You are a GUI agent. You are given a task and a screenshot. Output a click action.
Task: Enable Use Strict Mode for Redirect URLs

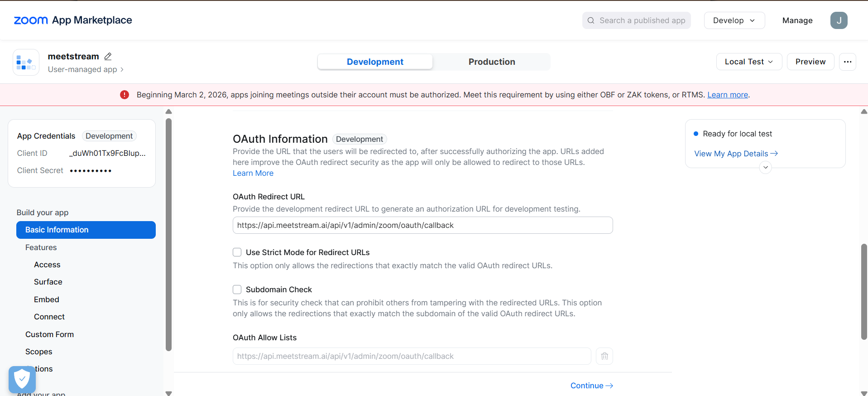237,252
